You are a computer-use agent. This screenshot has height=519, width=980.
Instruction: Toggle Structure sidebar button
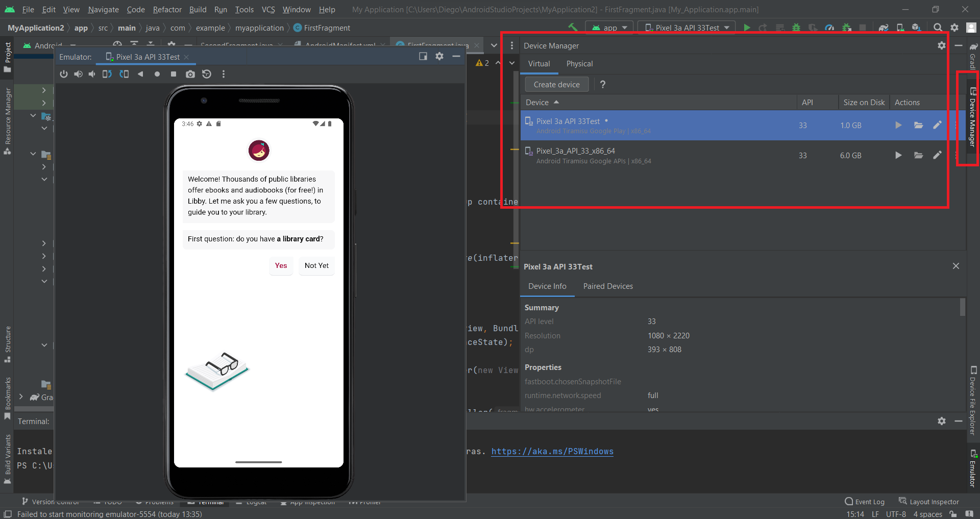7,344
